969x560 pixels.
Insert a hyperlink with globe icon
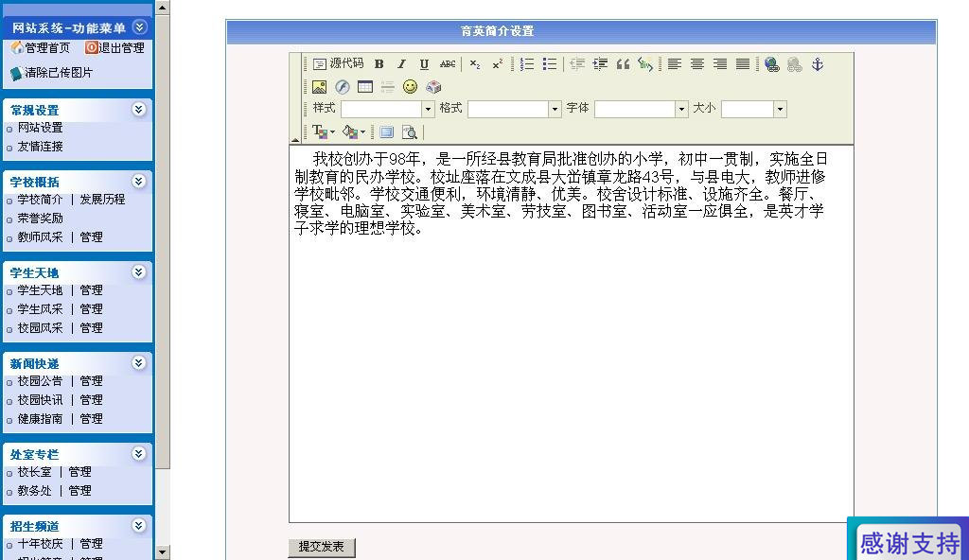pyautogui.click(x=771, y=64)
